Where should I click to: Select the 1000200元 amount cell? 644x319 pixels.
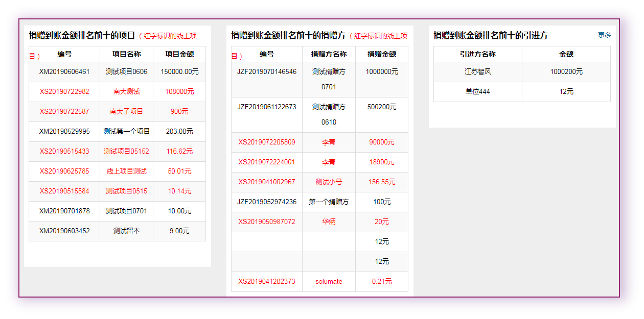point(566,72)
